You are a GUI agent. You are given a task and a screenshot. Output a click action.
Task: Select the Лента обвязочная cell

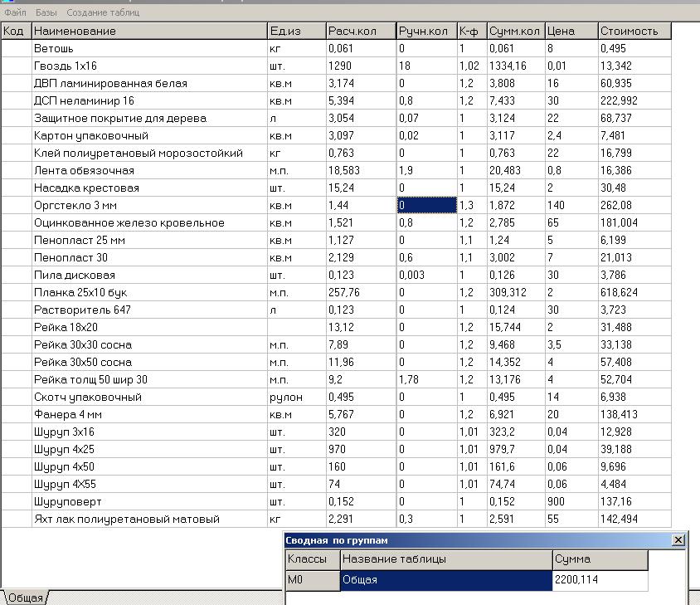click(x=149, y=170)
